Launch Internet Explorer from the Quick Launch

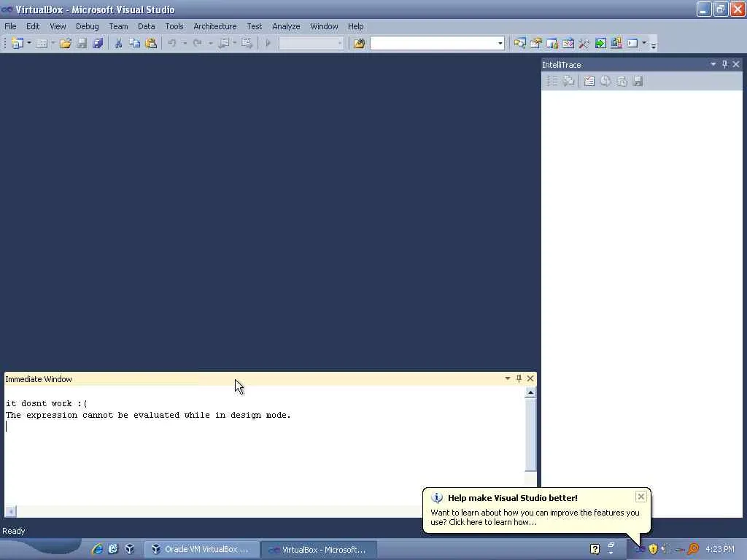[x=97, y=549]
